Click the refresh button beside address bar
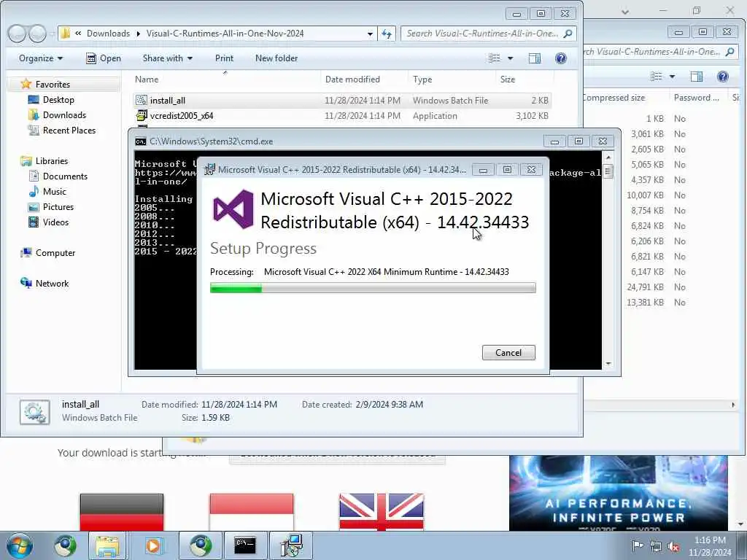The image size is (747, 560). [x=387, y=34]
